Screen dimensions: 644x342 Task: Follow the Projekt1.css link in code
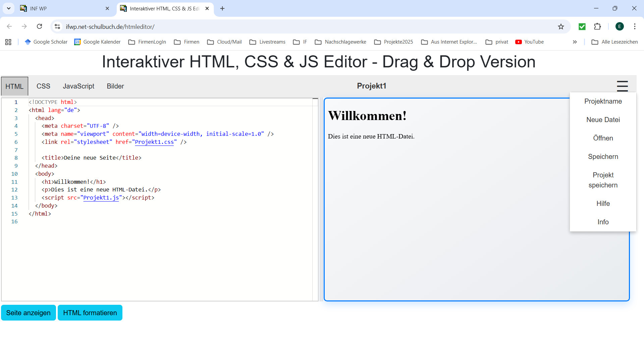(x=154, y=142)
